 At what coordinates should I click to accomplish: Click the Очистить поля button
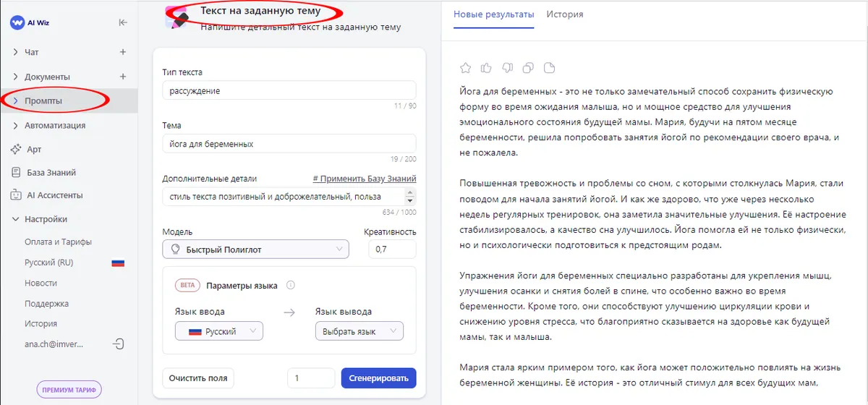tap(198, 378)
